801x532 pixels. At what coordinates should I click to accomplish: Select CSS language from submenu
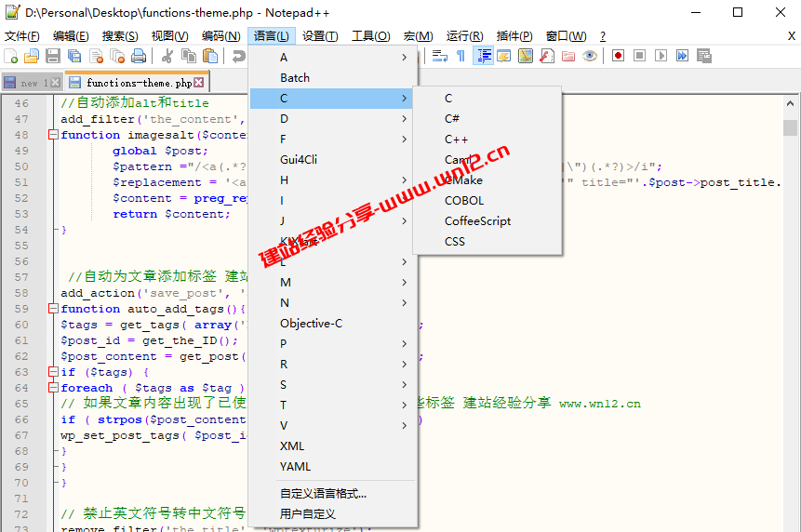tap(487, 242)
